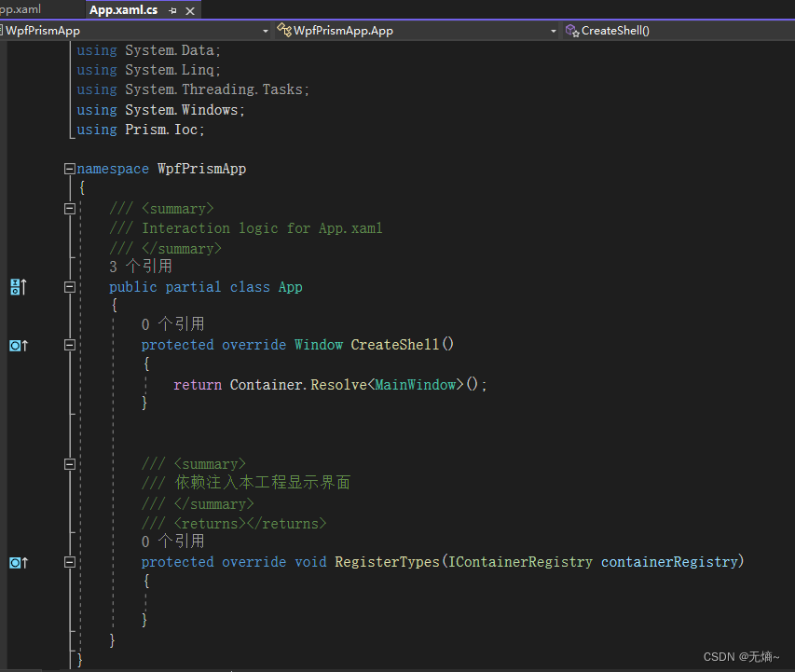Open the WpfPrismApp.App types dropdown

coord(553,30)
